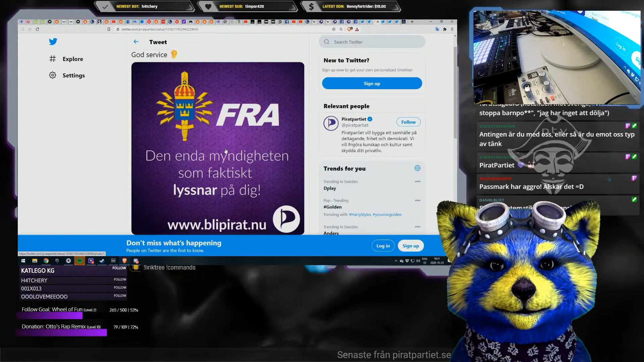Click the Brave rewards triangle icon
Image resolution: width=644 pixels, height=362 pixels.
click(357, 29)
